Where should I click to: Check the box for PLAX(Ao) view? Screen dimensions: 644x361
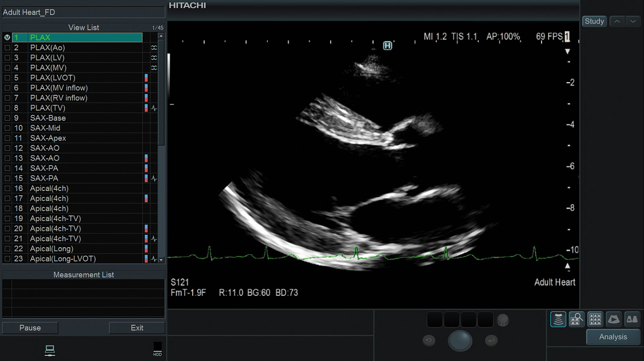tap(7, 48)
